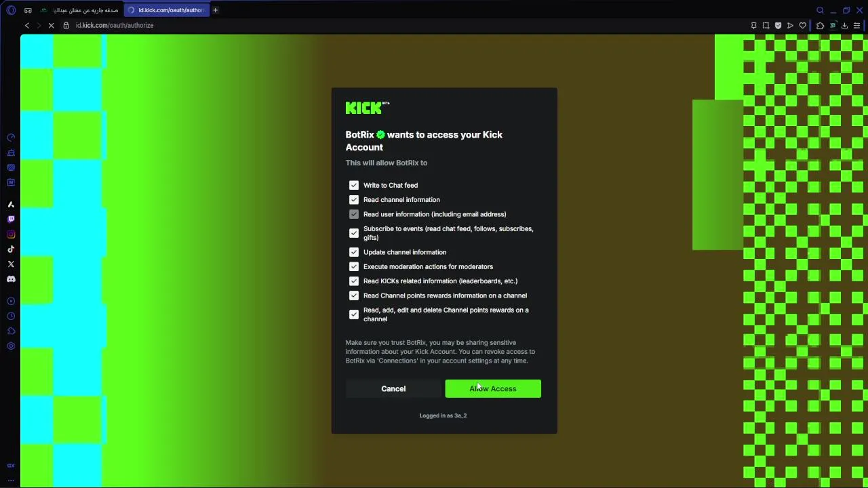
Task: Uncheck Execute moderation actions for moderators
Action: coord(354,266)
